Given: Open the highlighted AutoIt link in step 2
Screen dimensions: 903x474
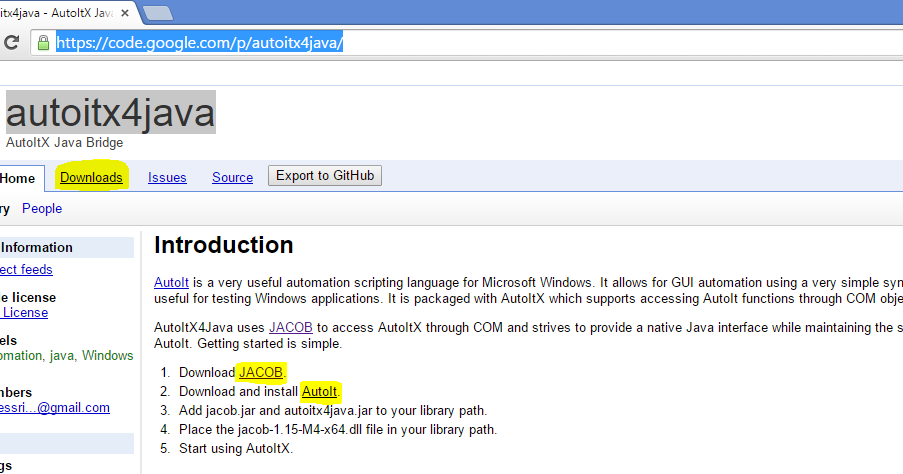Looking at the screenshot, I should pos(320,392).
